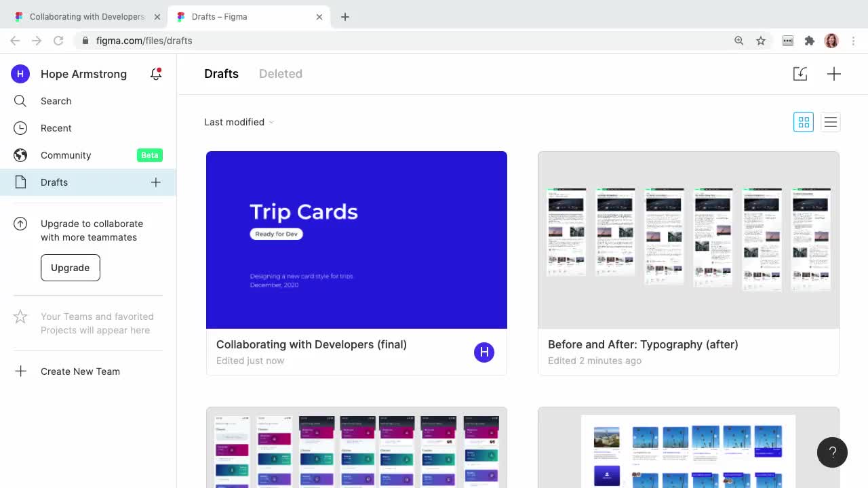Open a new browser tab

click(x=345, y=17)
